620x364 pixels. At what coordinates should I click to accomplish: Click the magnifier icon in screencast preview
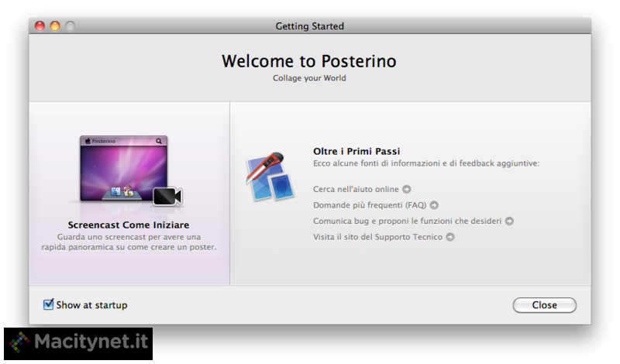click(x=159, y=142)
